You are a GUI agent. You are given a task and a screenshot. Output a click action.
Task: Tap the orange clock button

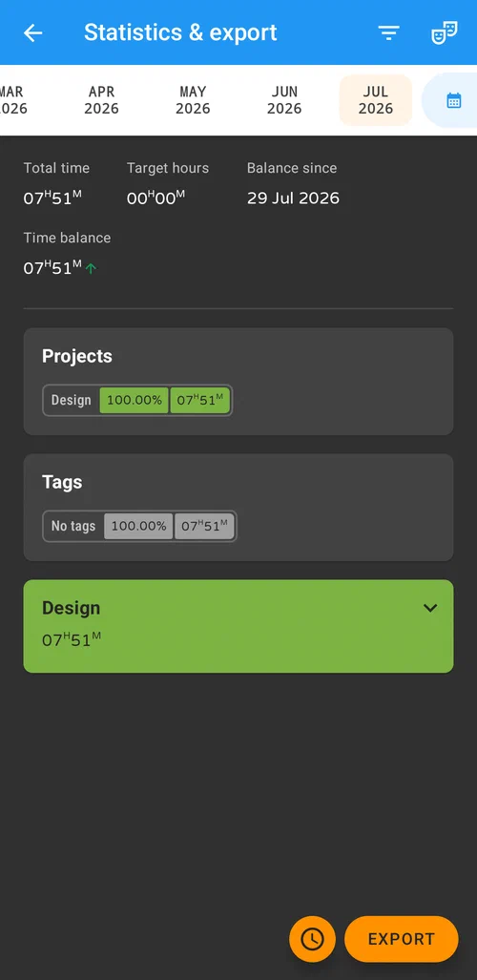coord(312,939)
